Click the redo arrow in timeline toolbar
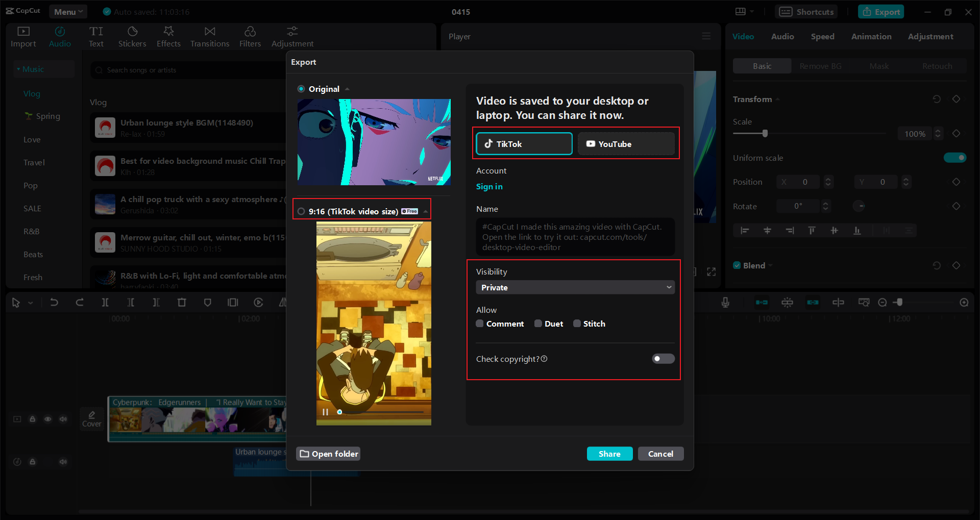This screenshot has height=520, width=980. click(80, 303)
